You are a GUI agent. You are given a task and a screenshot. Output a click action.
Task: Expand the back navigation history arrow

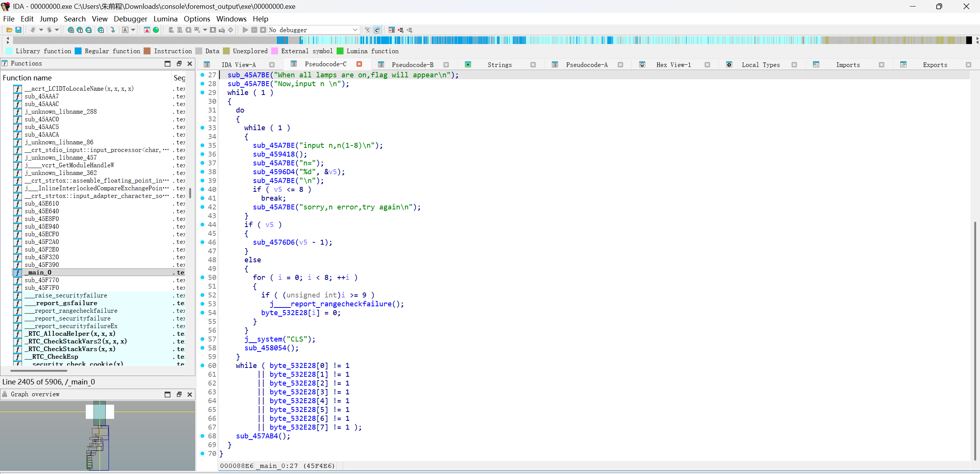coord(41,30)
